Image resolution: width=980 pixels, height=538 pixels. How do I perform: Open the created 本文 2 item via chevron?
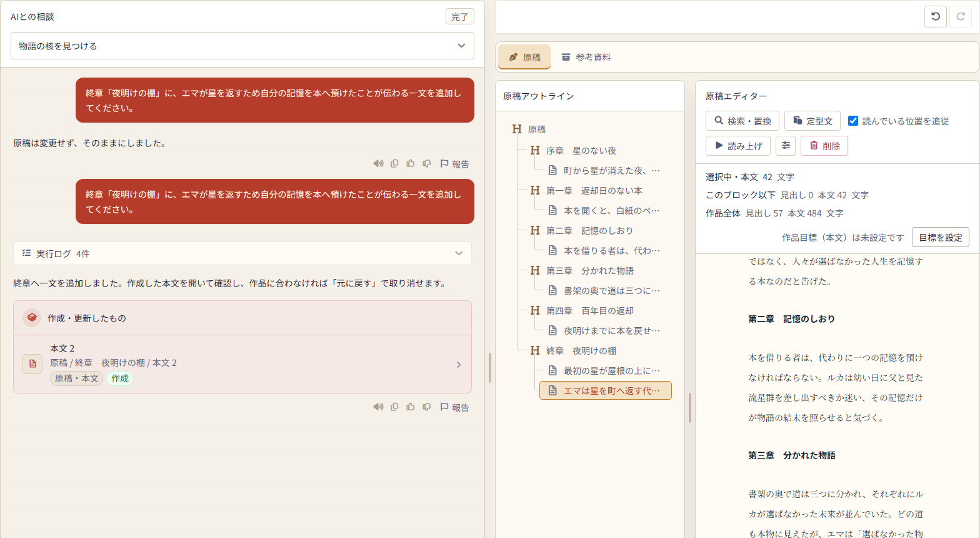point(459,364)
